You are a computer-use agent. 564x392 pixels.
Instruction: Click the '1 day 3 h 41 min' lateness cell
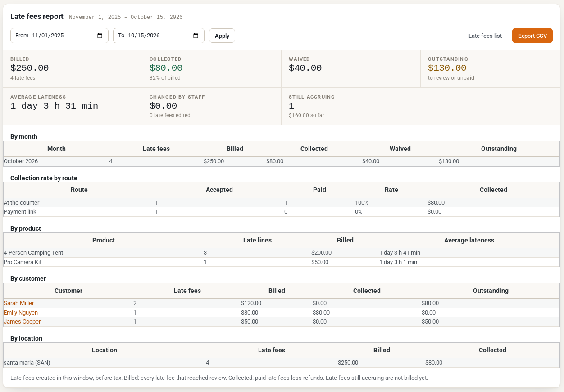tap(400, 253)
